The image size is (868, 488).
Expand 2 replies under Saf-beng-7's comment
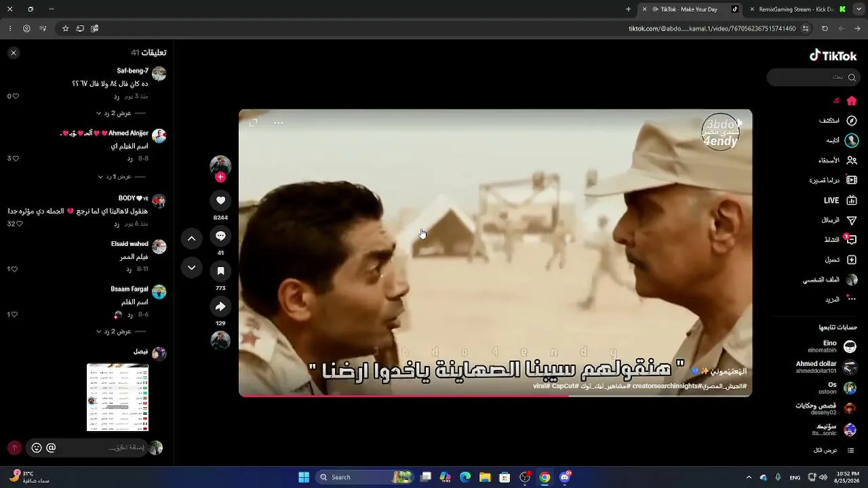114,113
